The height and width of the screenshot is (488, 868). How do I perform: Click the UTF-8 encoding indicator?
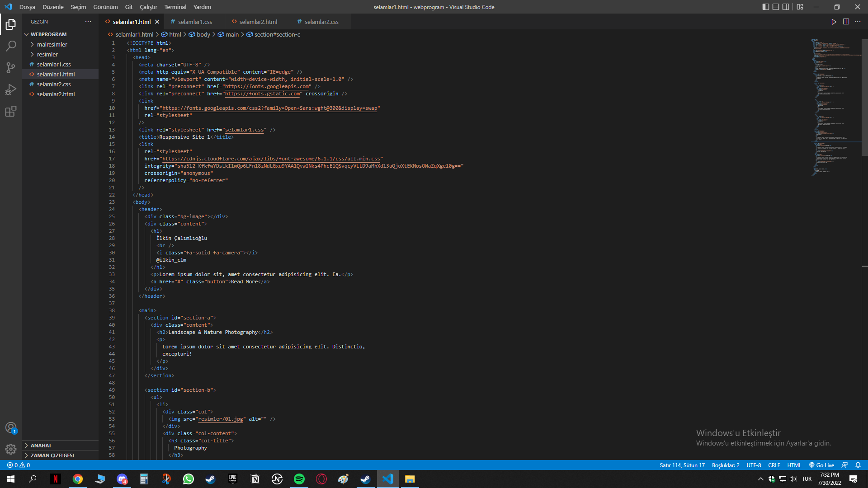(x=754, y=465)
